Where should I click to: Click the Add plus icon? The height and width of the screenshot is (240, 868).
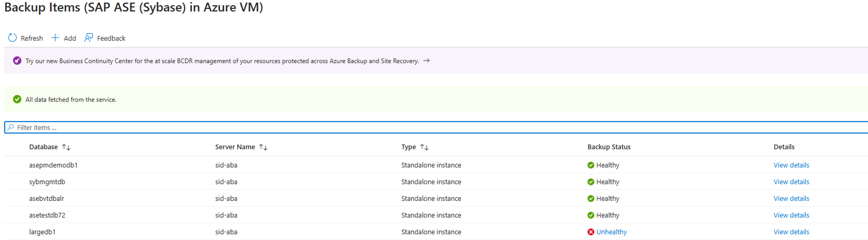[x=55, y=38]
